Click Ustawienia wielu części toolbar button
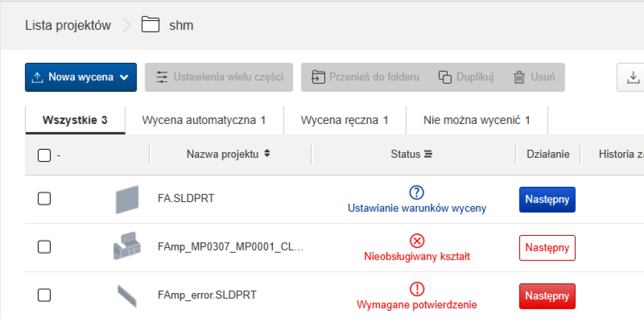 [219, 77]
